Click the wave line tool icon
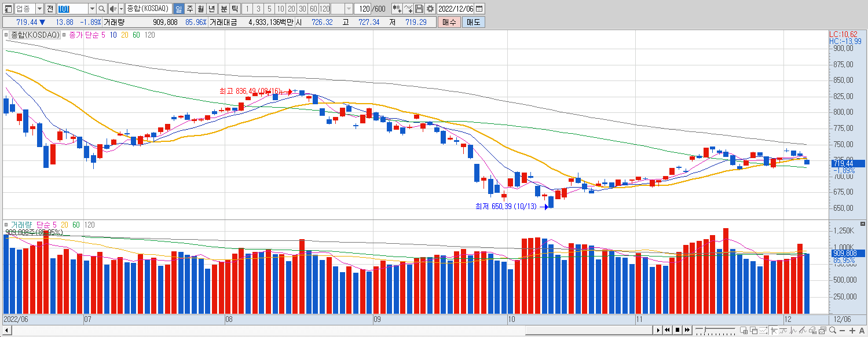This screenshot has width=868, height=337. pyautogui.click(x=793, y=331)
